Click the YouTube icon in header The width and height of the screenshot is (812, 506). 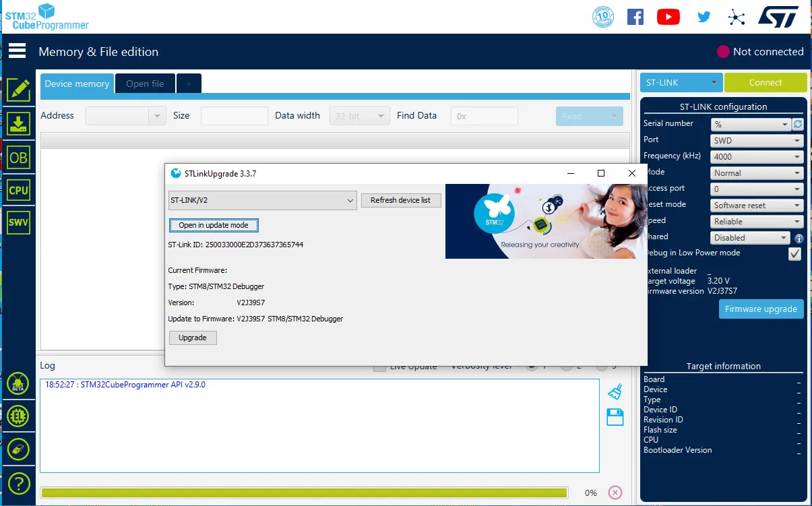point(668,17)
